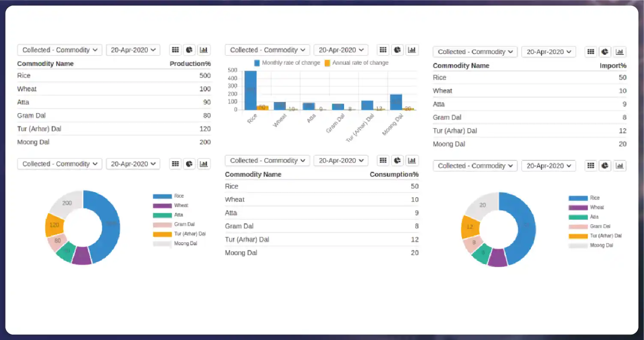Open 20-Apr-2020 dropdown above 20-slice donut
This screenshot has height=340, width=644.
(548, 165)
